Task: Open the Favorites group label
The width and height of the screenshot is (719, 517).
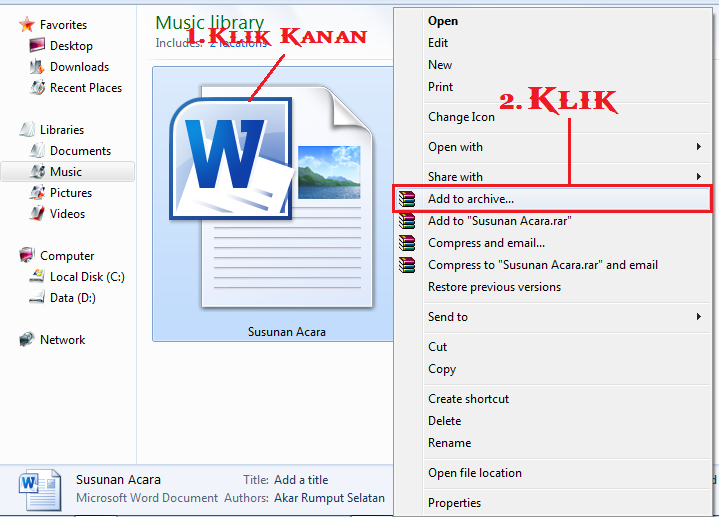Action: [x=63, y=25]
